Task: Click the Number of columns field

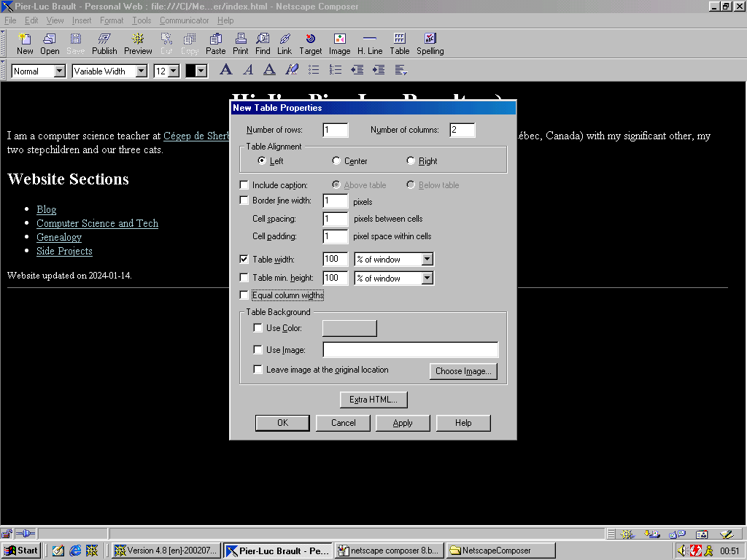Action: pos(462,131)
